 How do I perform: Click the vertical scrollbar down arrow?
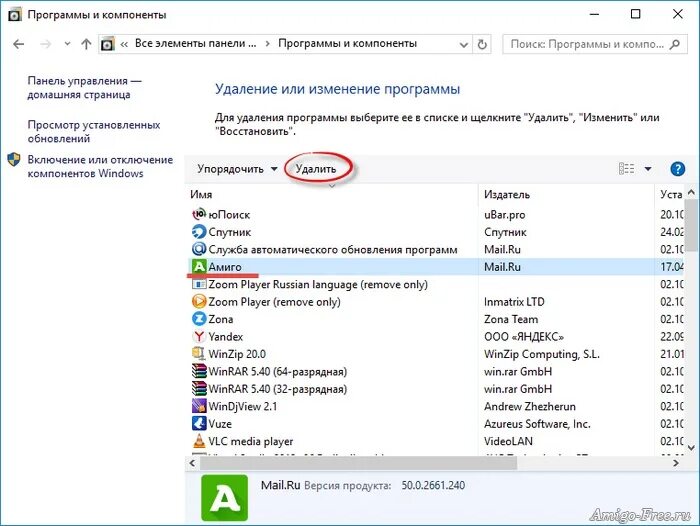tap(692, 447)
